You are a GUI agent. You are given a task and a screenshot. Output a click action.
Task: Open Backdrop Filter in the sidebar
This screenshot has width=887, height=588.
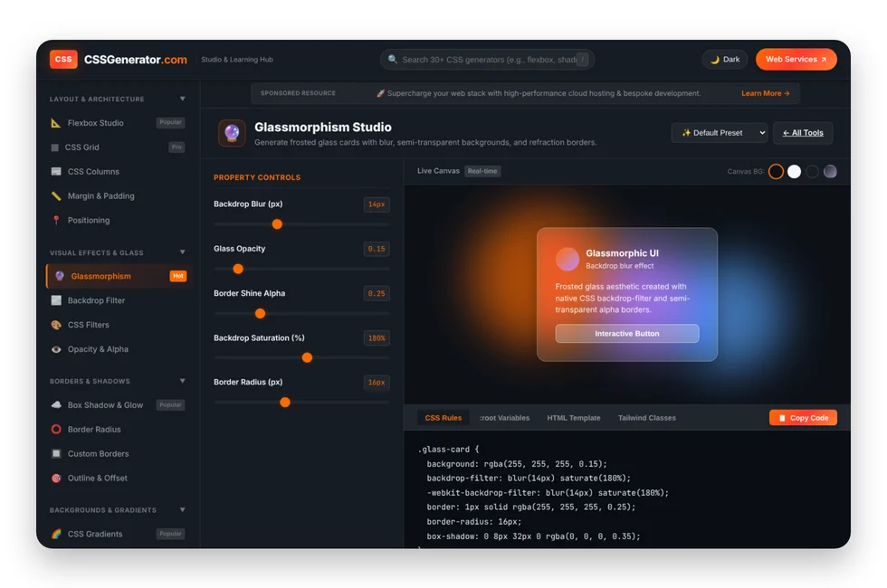[x=119, y=300]
